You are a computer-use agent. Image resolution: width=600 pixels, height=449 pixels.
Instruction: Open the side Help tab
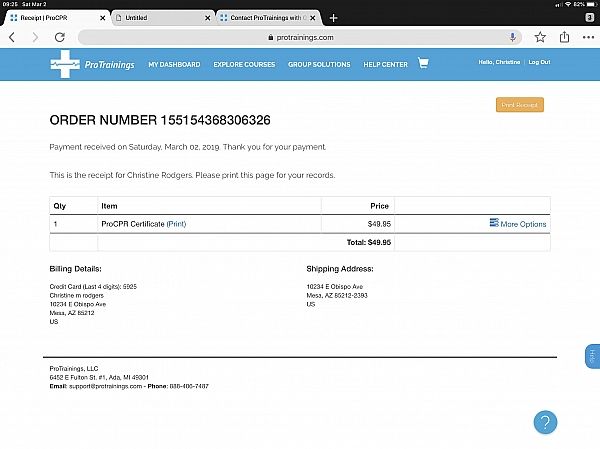pos(592,356)
